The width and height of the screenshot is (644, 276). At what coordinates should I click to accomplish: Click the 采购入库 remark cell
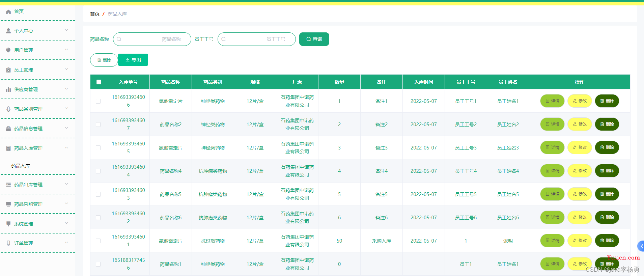tap(382, 241)
